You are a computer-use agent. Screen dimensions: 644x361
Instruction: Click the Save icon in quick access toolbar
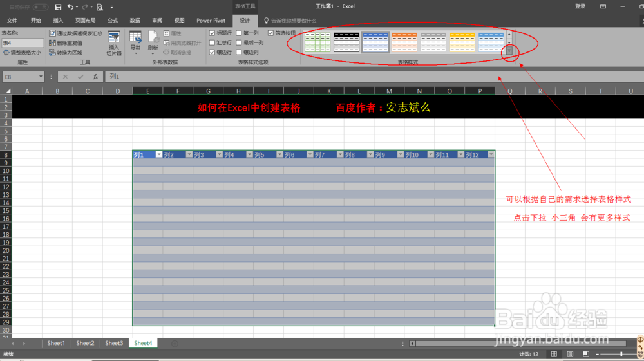click(58, 6)
